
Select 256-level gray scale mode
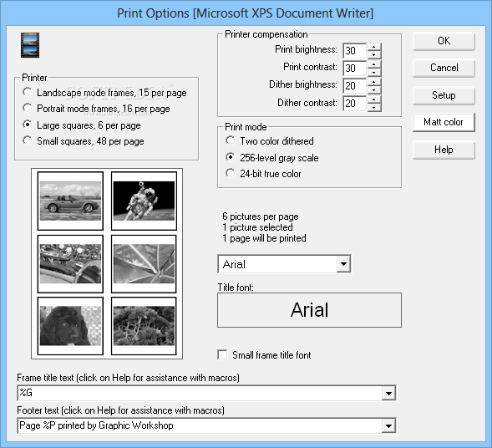tap(272, 158)
